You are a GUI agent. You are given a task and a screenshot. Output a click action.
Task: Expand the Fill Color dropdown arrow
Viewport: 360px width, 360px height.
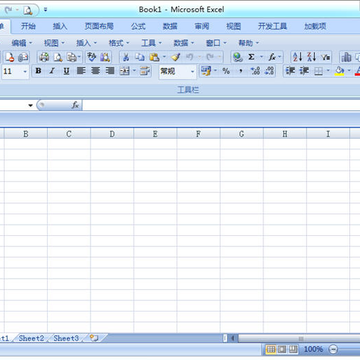tap(349, 71)
